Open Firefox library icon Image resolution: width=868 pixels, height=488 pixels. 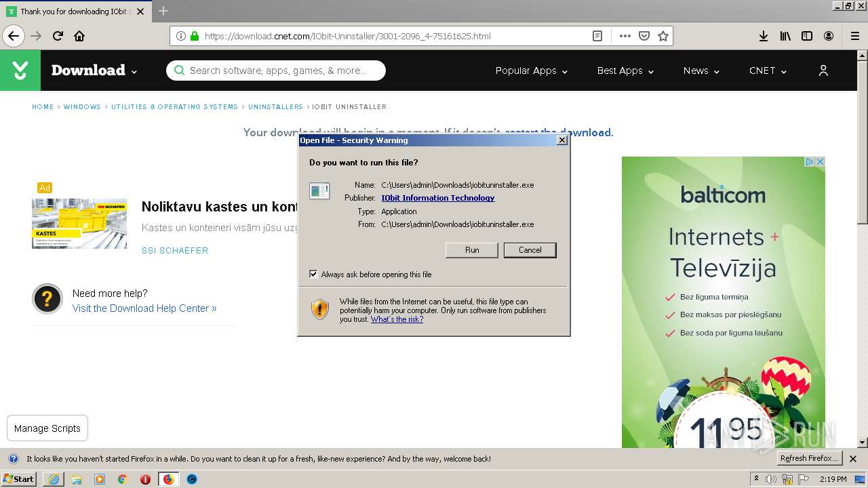[785, 36]
